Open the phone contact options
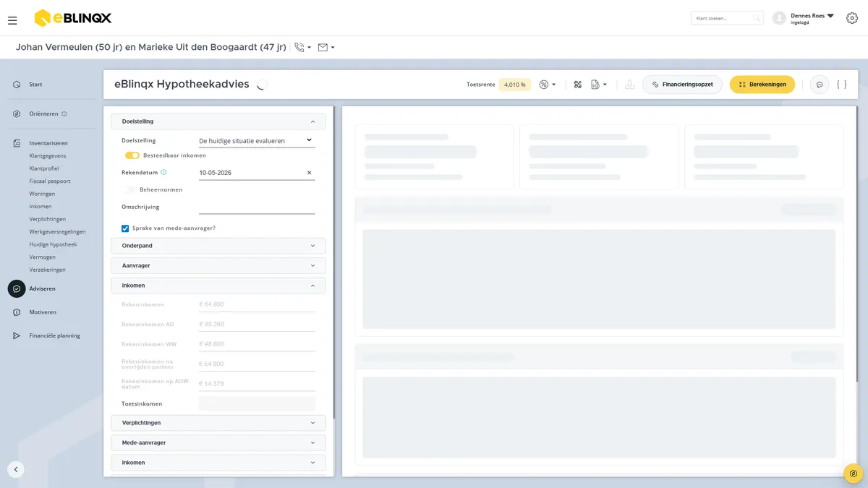Image resolution: width=868 pixels, height=488 pixels. [x=303, y=48]
